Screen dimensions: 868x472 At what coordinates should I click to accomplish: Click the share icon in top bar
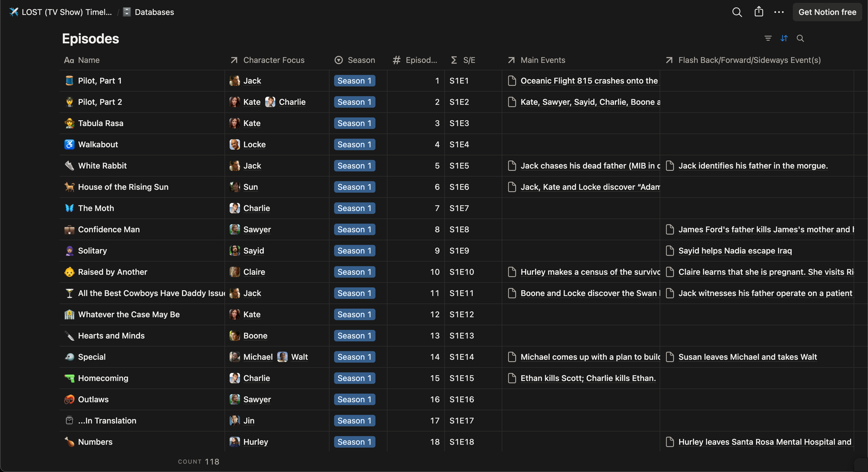point(759,11)
